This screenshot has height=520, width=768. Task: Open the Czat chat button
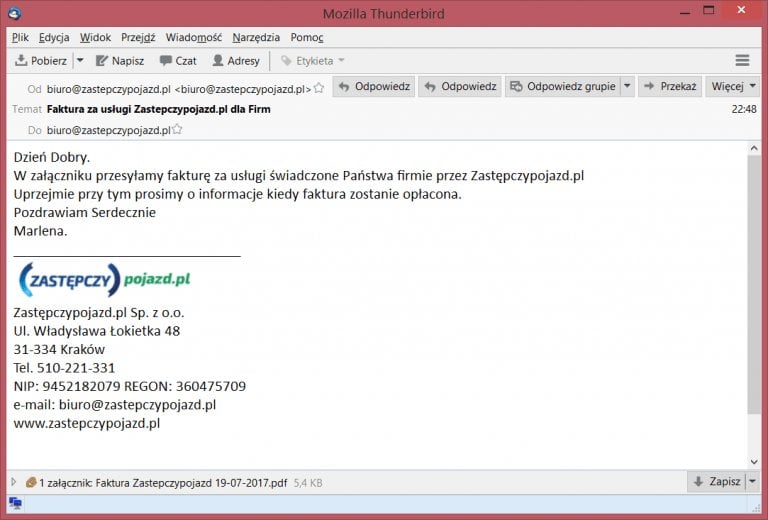click(x=178, y=61)
